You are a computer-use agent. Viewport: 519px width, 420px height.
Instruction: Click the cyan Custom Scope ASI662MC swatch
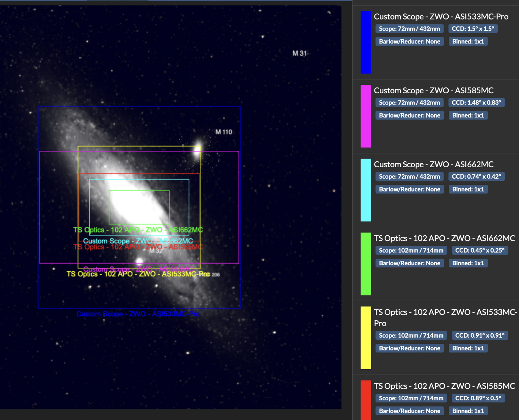click(x=366, y=190)
